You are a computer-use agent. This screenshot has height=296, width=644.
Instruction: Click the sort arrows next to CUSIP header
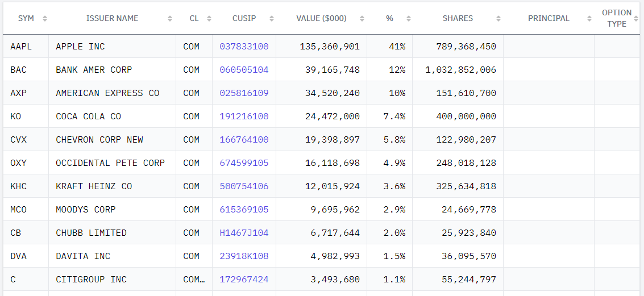tap(272, 19)
